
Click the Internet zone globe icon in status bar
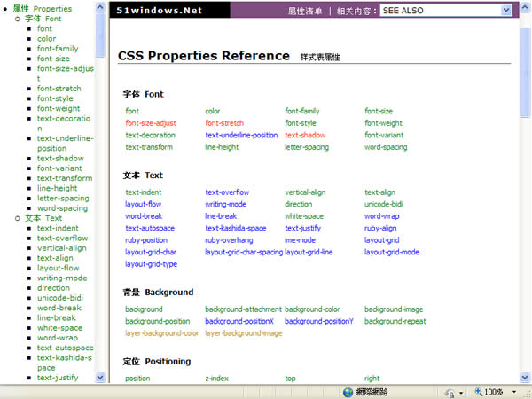coord(348,392)
